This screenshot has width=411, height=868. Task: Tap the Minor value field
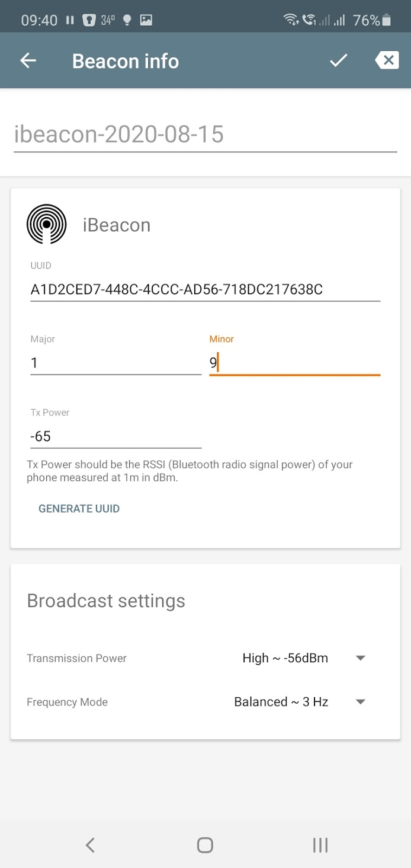[294, 363]
